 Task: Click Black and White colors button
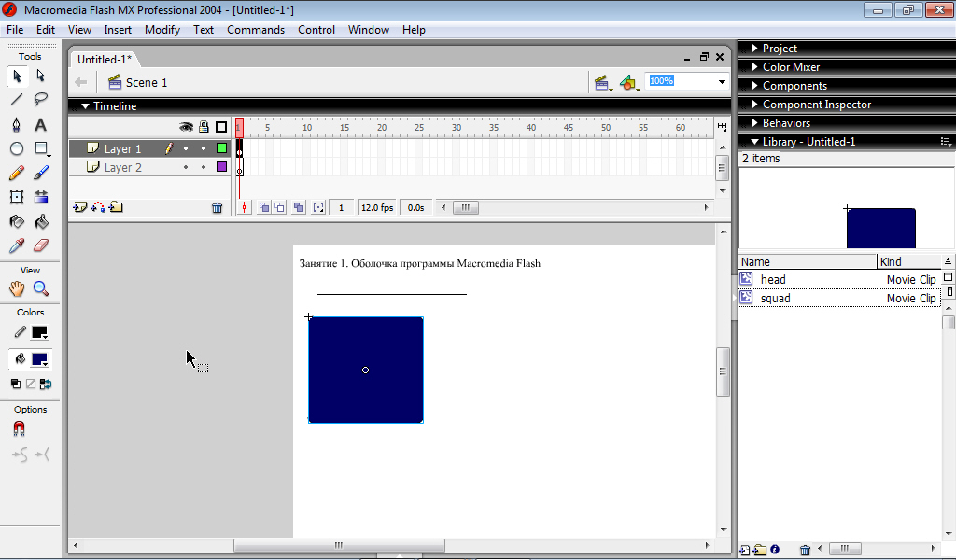(x=16, y=384)
